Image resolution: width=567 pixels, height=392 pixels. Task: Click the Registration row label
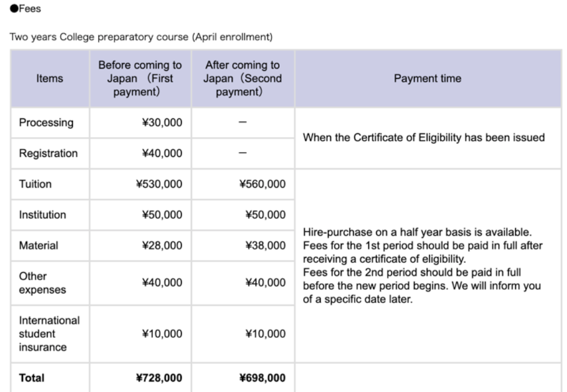(x=48, y=153)
